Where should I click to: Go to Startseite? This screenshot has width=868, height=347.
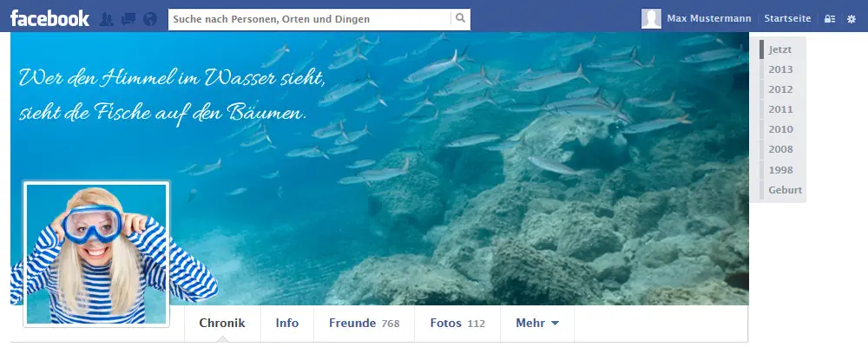coord(787,18)
